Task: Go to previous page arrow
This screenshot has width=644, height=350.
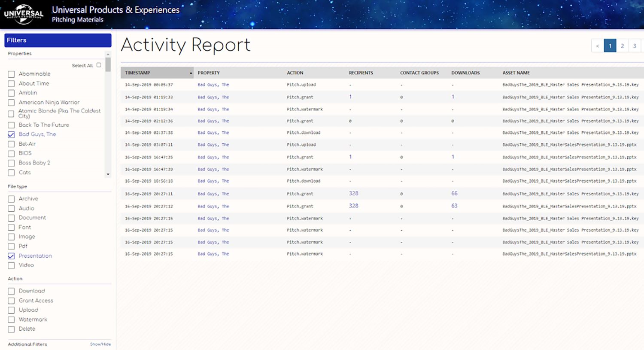Action: point(597,46)
